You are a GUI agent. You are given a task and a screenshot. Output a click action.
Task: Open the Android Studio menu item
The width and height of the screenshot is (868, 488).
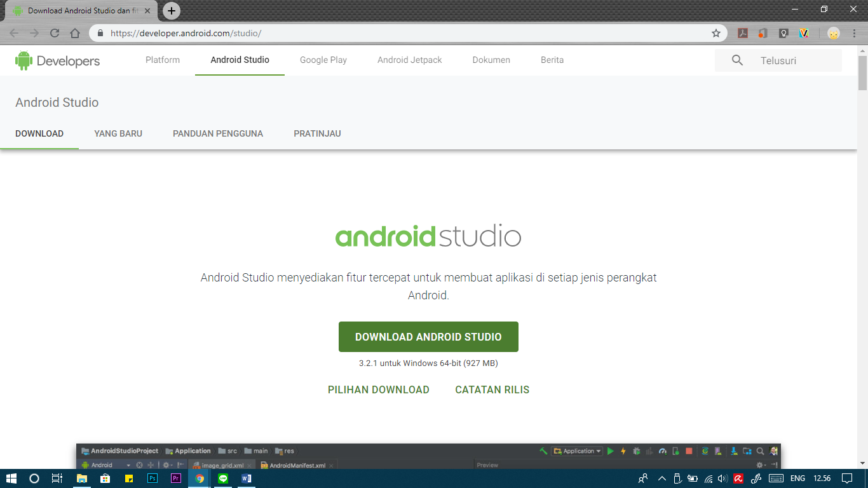(240, 60)
